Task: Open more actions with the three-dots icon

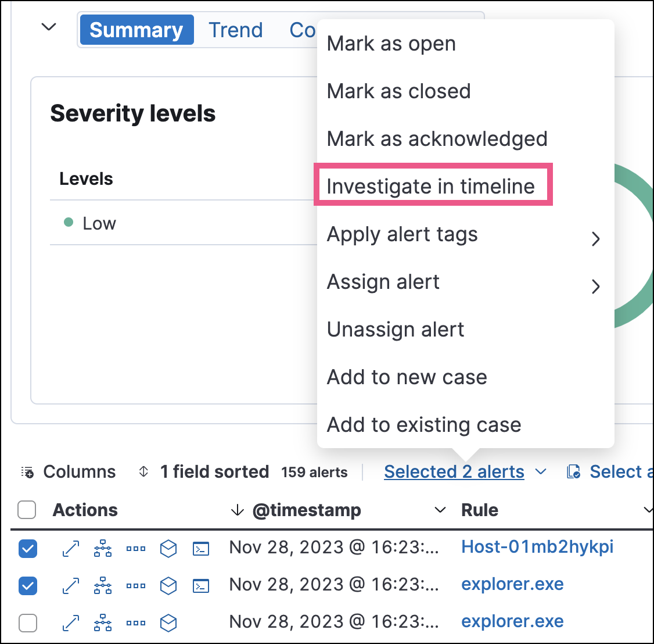Action: pos(135,548)
